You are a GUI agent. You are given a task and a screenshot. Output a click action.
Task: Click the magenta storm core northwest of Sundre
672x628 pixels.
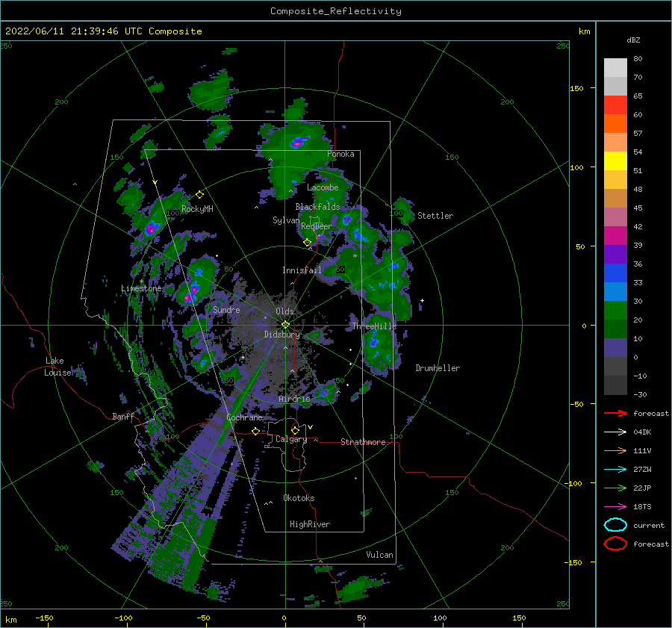tap(192, 293)
